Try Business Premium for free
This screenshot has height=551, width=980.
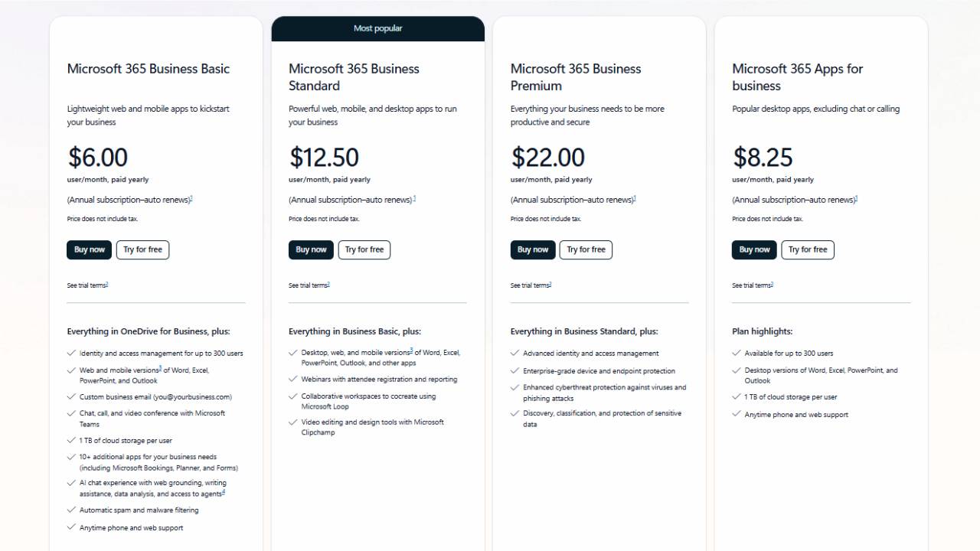(586, 249)
